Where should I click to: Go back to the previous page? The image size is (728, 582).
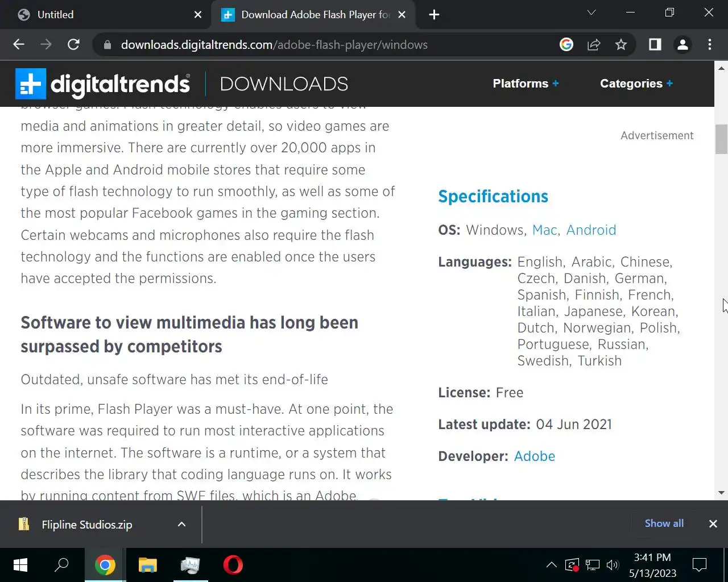coord(19,44)
